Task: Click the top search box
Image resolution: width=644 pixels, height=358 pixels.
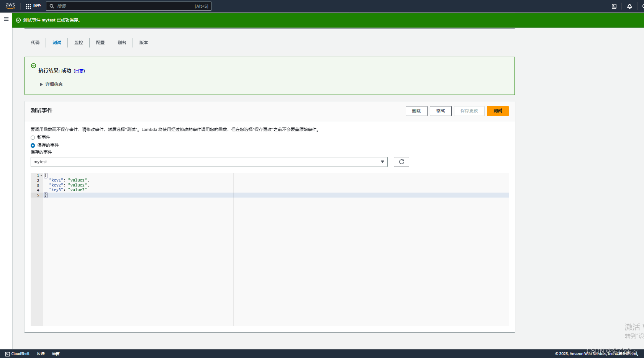Action: [x=129, y=6]
